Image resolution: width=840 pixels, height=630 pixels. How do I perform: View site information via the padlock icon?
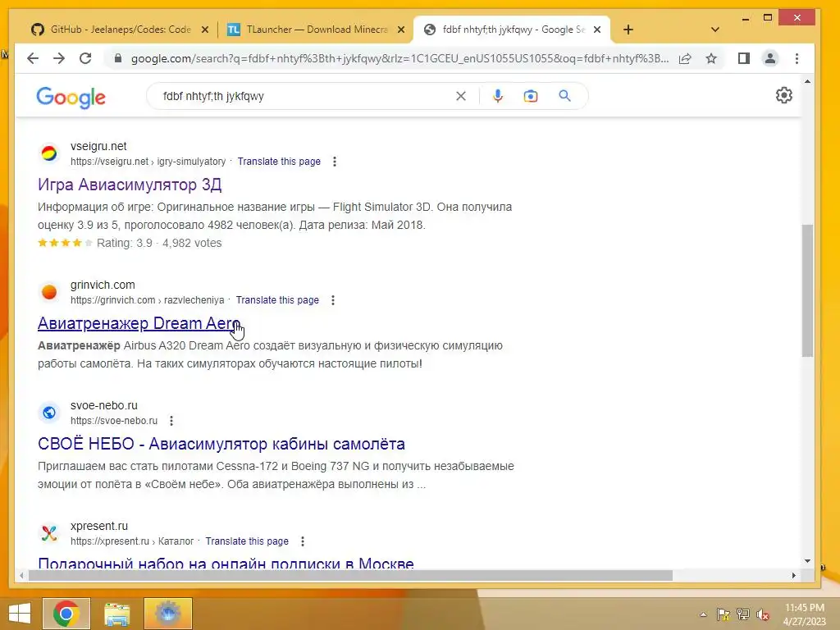(x=118, y=58)
